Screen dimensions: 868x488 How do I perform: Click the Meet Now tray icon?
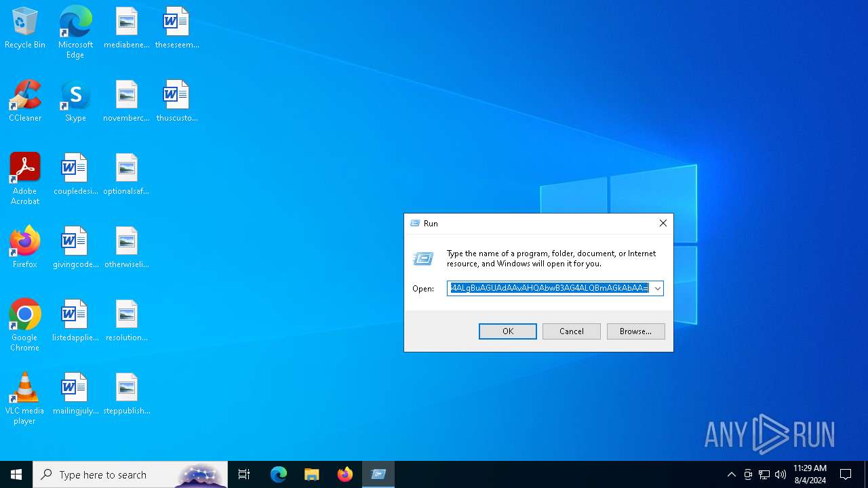(x=748, y=474)
